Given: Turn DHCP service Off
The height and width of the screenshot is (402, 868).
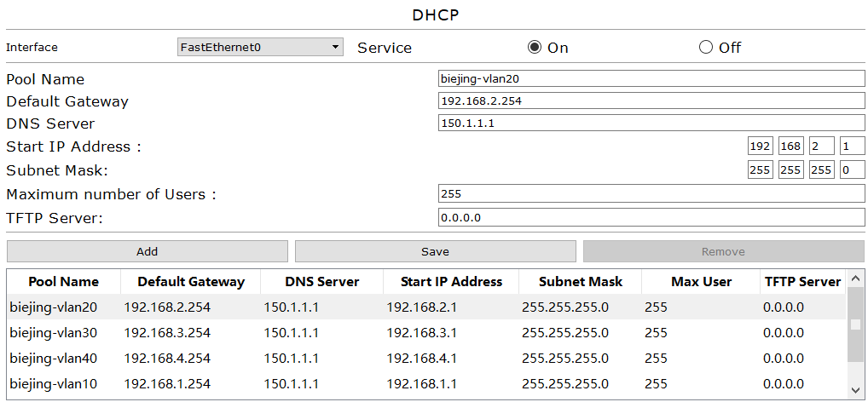Looking at the screenshot, I should [x=705, y=47].
